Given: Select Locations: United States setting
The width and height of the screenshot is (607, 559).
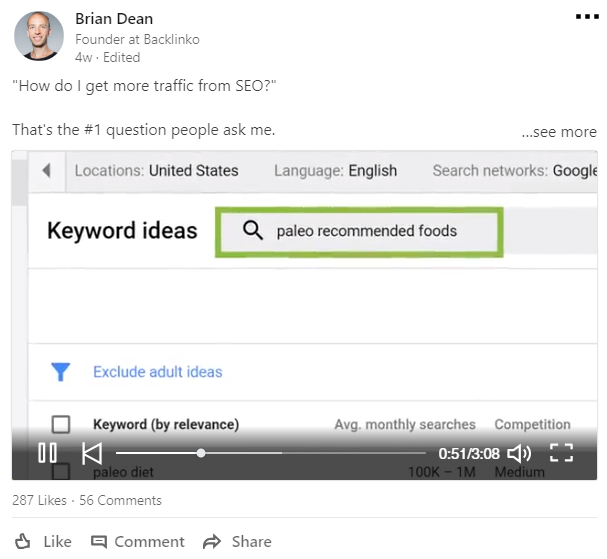Looking at the screenshot, I should [156, 171].
